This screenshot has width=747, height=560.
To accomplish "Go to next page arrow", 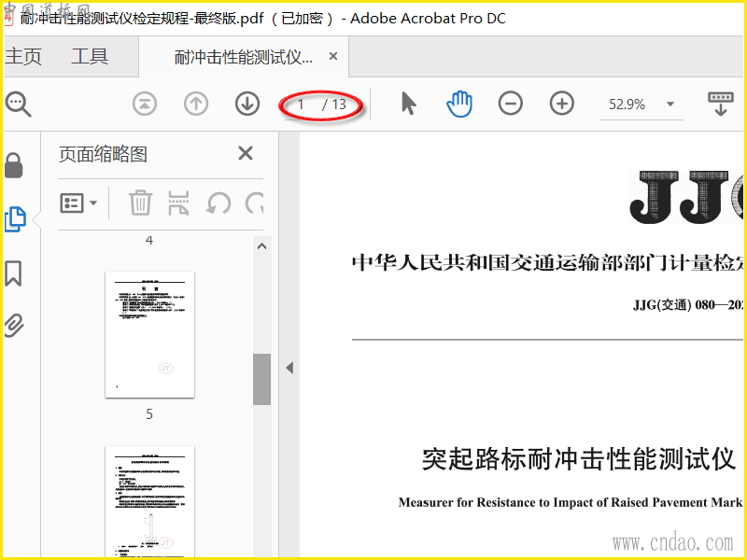I will pos(247,104).
